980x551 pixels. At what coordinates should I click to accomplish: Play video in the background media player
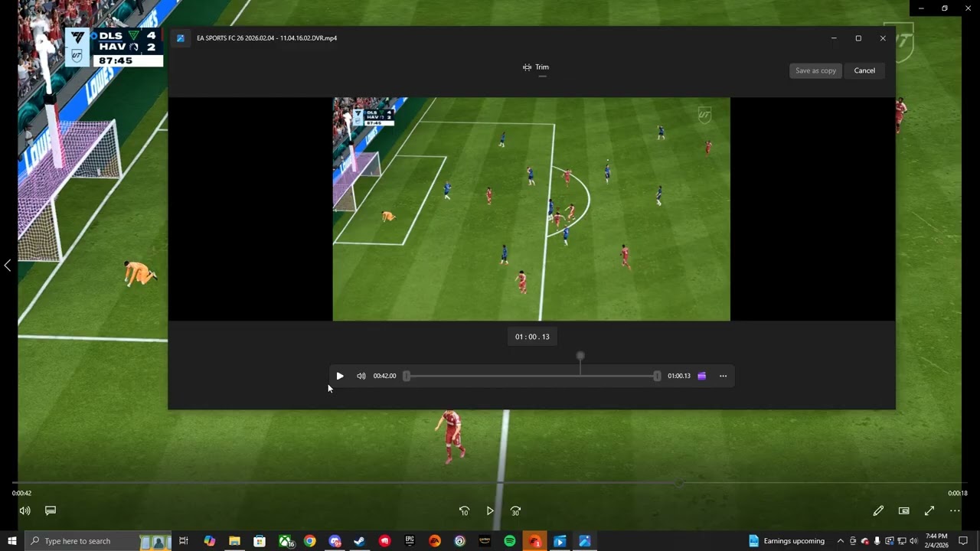tap(490, 510)
